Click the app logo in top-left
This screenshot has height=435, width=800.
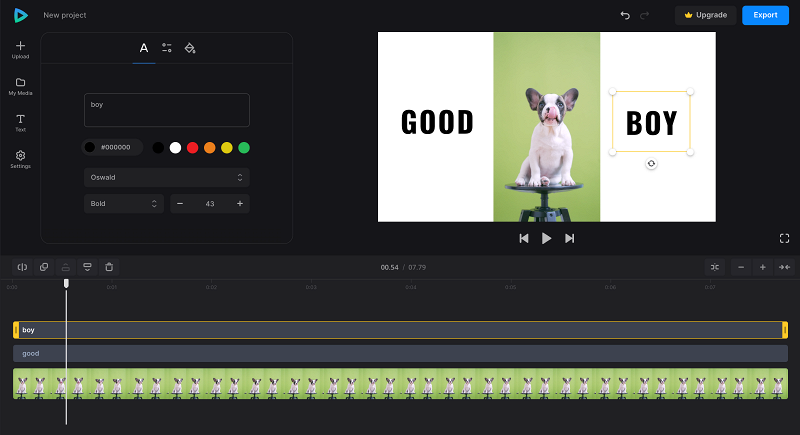(x=20, y=15)
